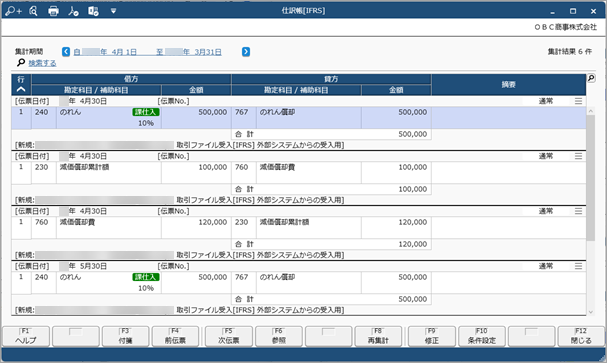Viewport: 607px width, 363px height.
Task: Click 課仕入 badge in the 4月30日 のれん row
Action: point(146,112)
